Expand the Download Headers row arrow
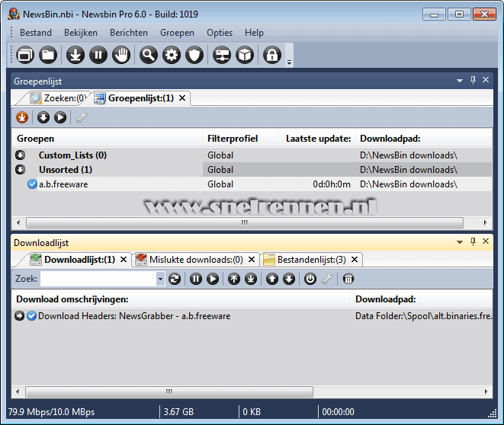 tap(19, 316)
